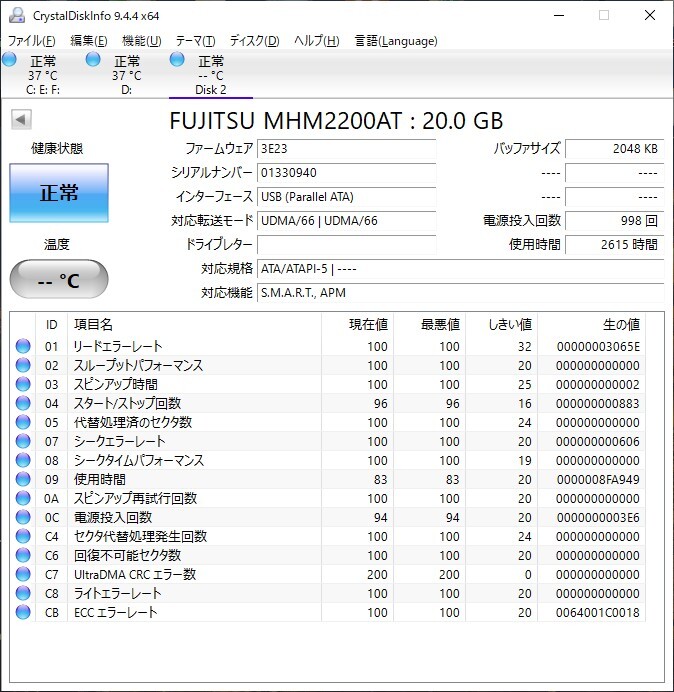
Task: Click status orb next to 使用時間 row 09
Action: coord(23,480)
